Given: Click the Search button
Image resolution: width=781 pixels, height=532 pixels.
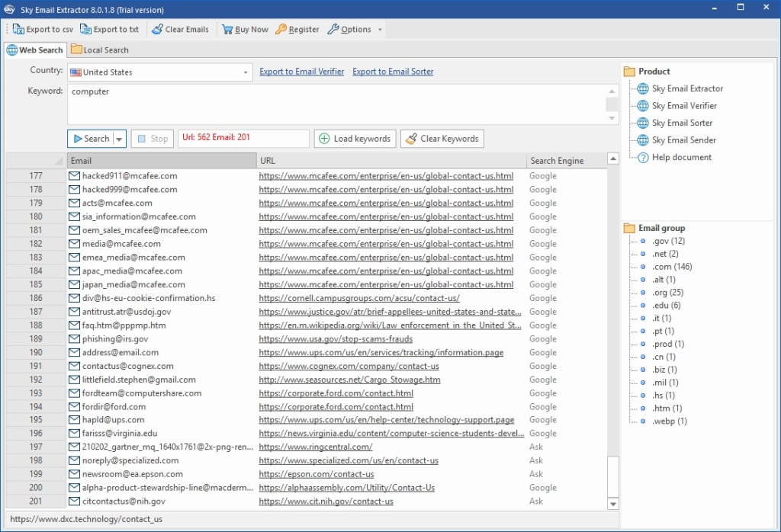Looking at the screenshot, I should coord(91,139).
